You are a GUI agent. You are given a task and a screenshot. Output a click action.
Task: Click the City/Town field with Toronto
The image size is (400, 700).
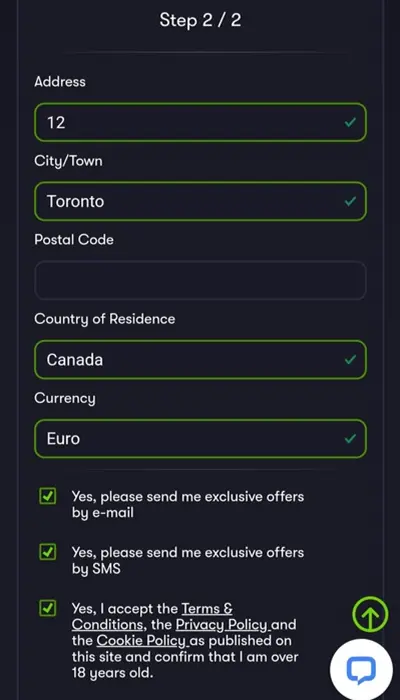tap(200, 201)
